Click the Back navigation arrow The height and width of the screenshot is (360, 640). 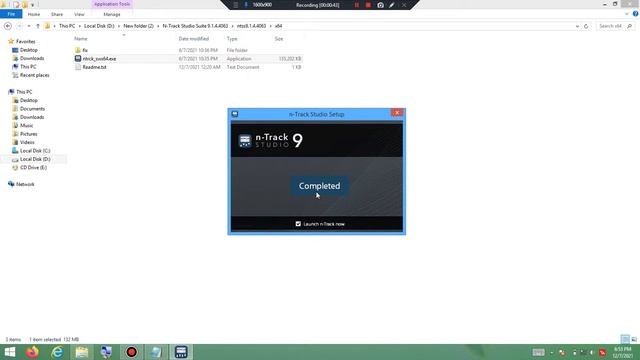[8, 26]
